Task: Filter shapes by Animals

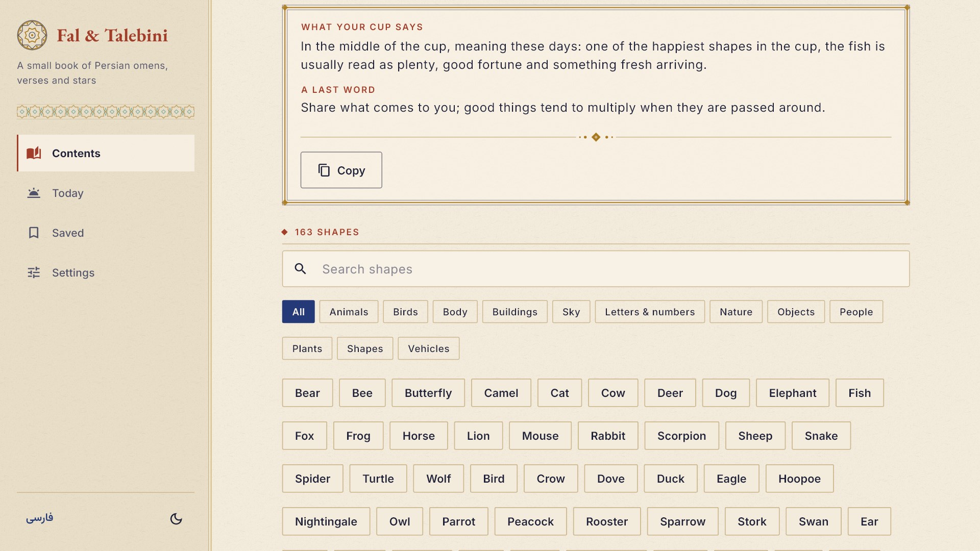Action: (x=349, y=312)
